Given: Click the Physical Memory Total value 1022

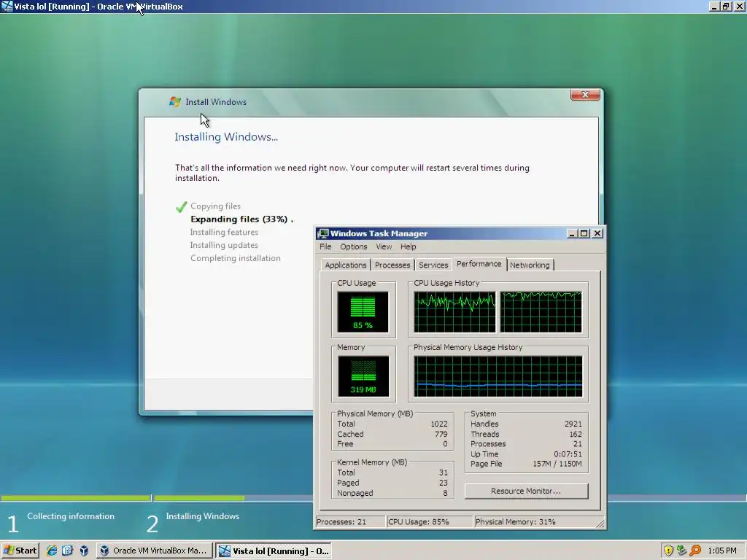Looking at the screenshot, I should pos(438,424).
